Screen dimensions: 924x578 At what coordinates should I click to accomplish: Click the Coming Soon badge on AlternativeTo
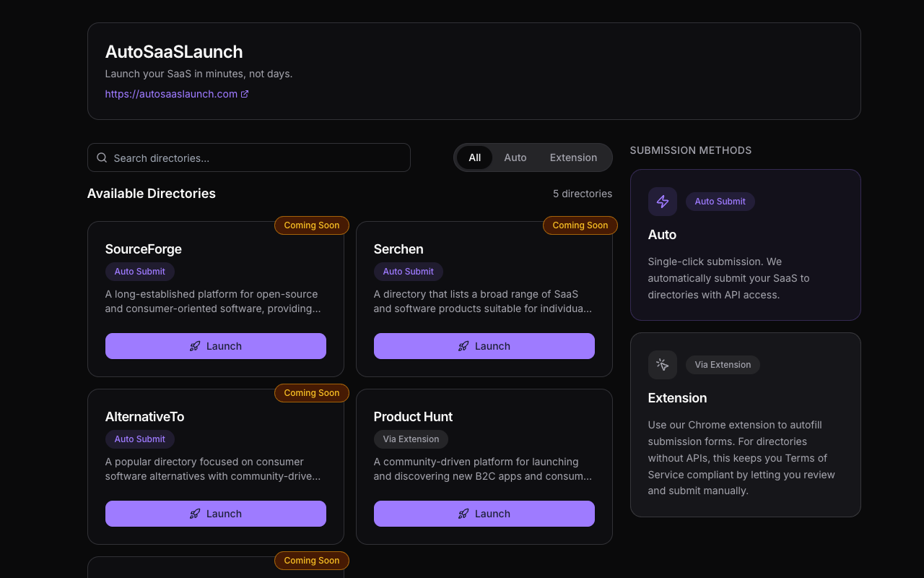point(311,392)
